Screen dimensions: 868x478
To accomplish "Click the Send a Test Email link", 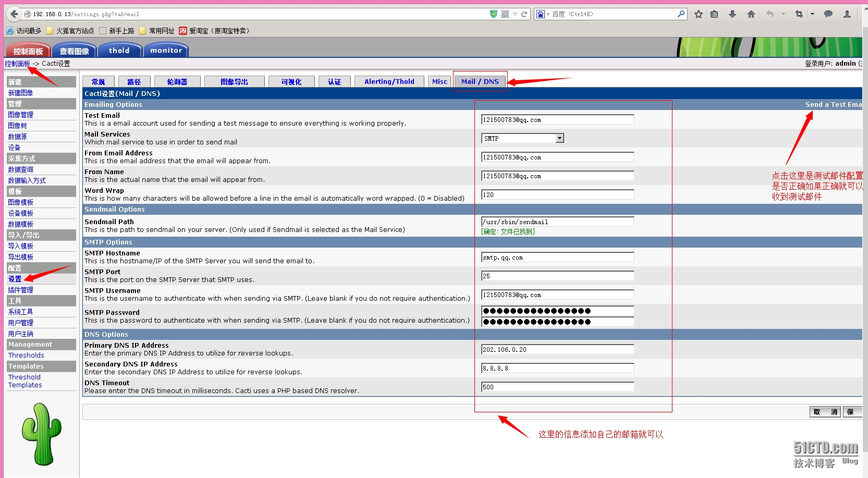I will pyautogui.click(x=834, y=105).
